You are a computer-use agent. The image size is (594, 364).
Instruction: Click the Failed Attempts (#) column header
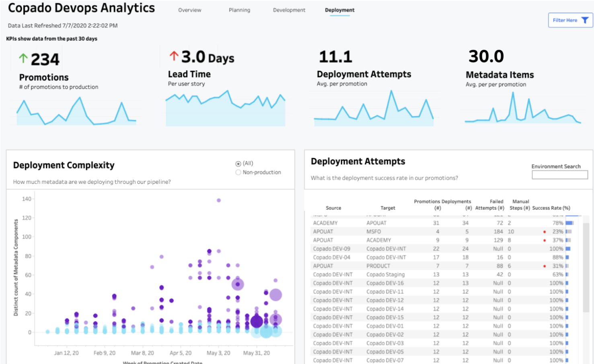tap(490, 205)
